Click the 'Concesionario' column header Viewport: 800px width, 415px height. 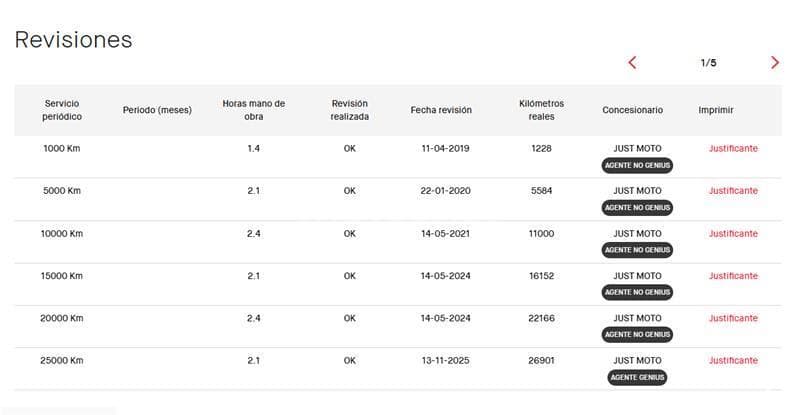point(632,110)
